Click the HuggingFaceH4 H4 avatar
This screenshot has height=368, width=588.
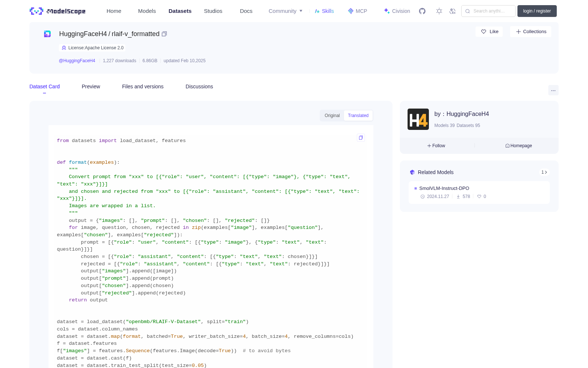418,119
